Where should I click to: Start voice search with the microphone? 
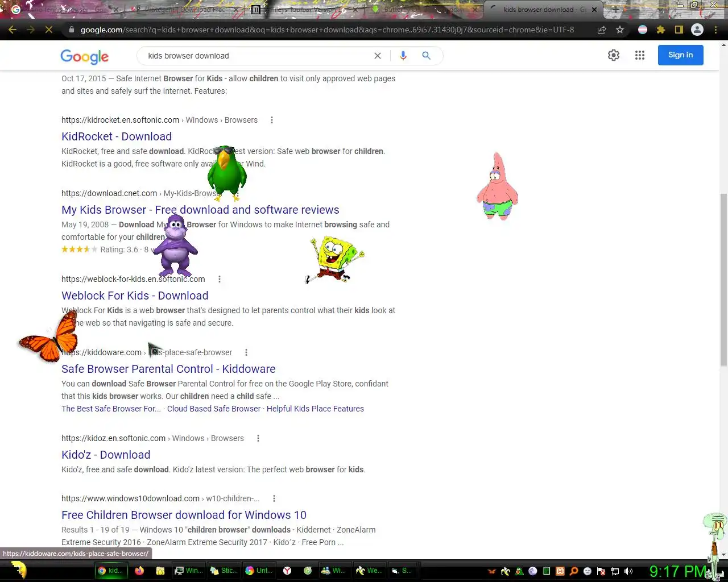click(x=403, y=56)
